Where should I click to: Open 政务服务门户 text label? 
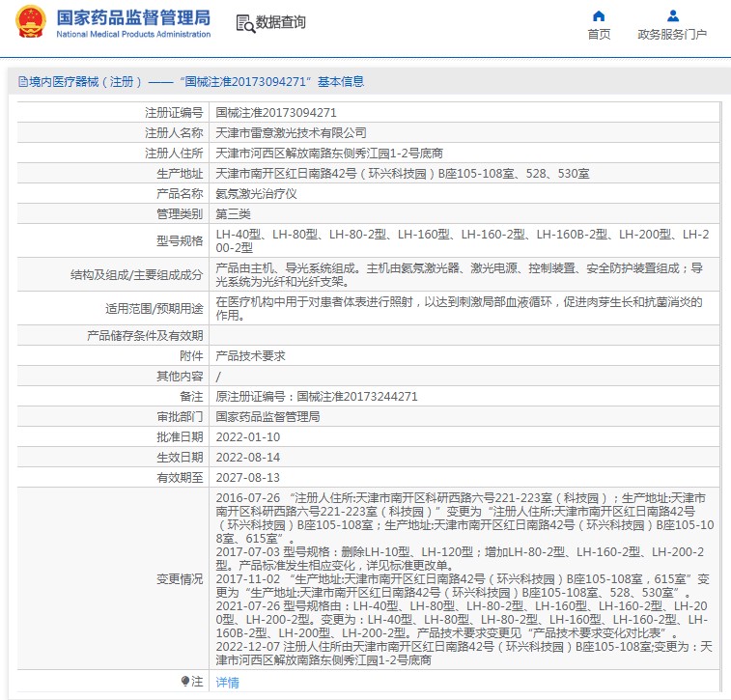pos(672,35)
